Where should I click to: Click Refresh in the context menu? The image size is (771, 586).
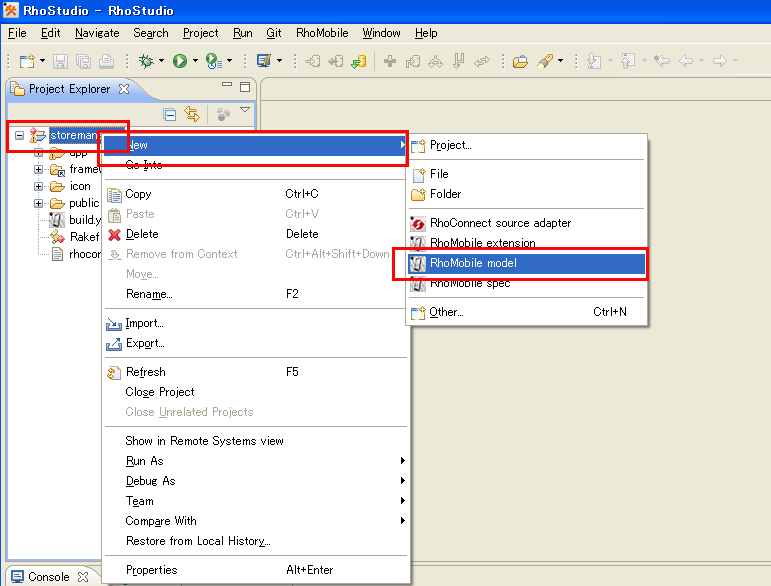point(256,372)
